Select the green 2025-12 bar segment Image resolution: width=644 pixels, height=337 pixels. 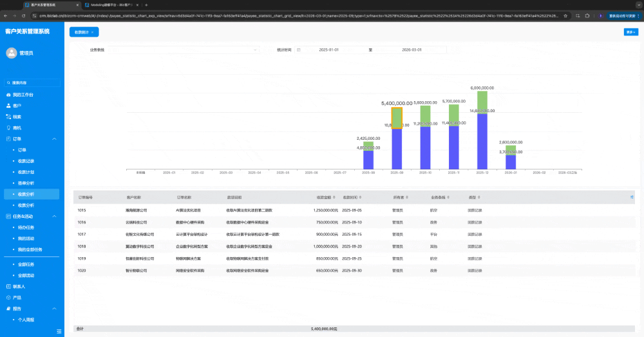[x=482, y=102]
